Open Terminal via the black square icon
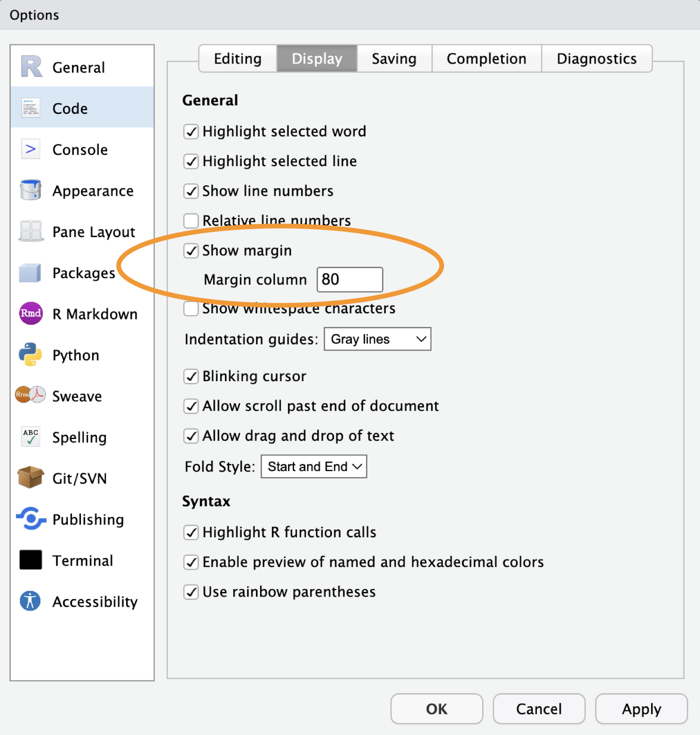Viewport: 700px width, 735px height. (x=31, y=560)
